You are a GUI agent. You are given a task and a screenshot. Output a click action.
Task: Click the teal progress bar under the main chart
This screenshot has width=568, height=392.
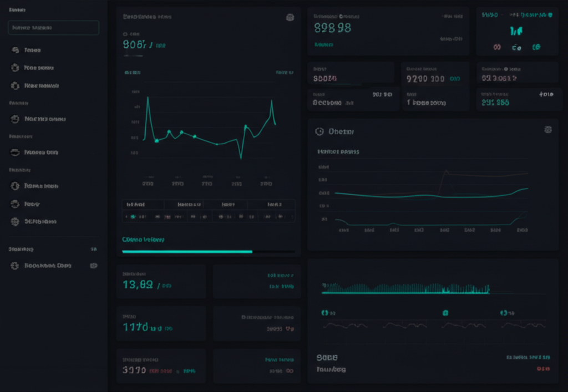click(187, 252)
